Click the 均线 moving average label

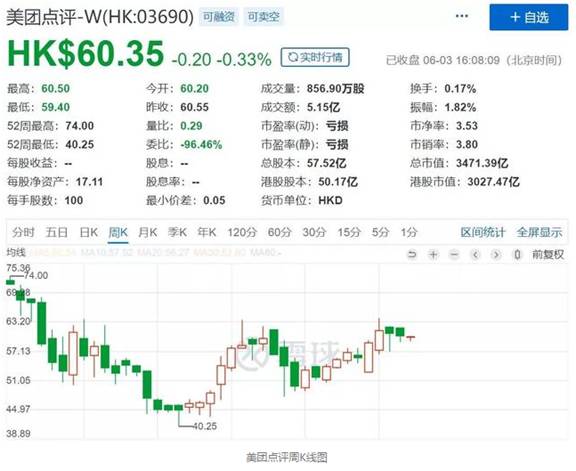coord(16,252)
